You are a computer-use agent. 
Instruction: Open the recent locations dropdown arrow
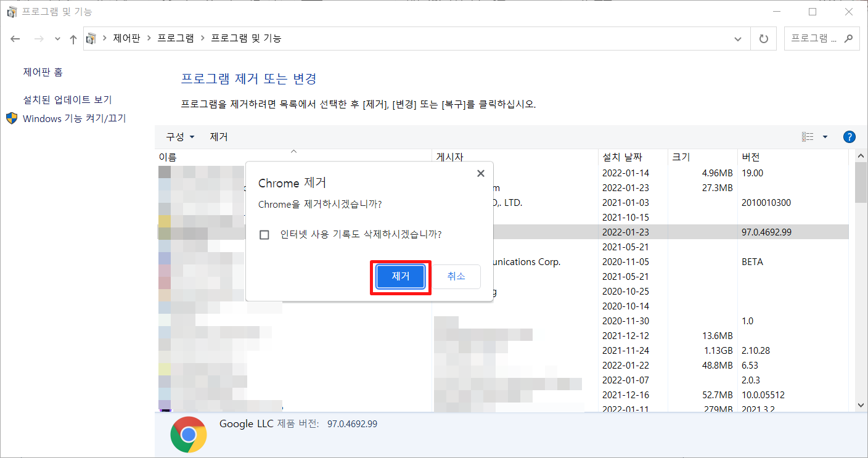(x=58, y=39)
